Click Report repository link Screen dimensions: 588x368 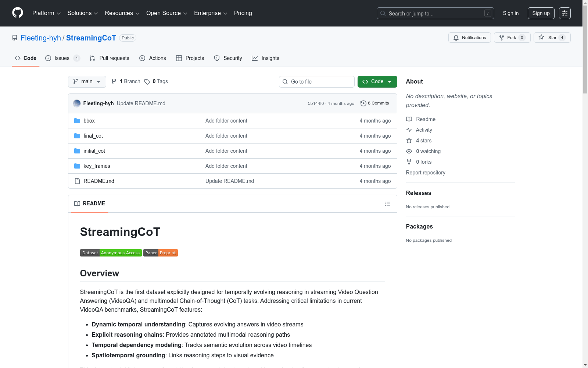pos(426,173)
